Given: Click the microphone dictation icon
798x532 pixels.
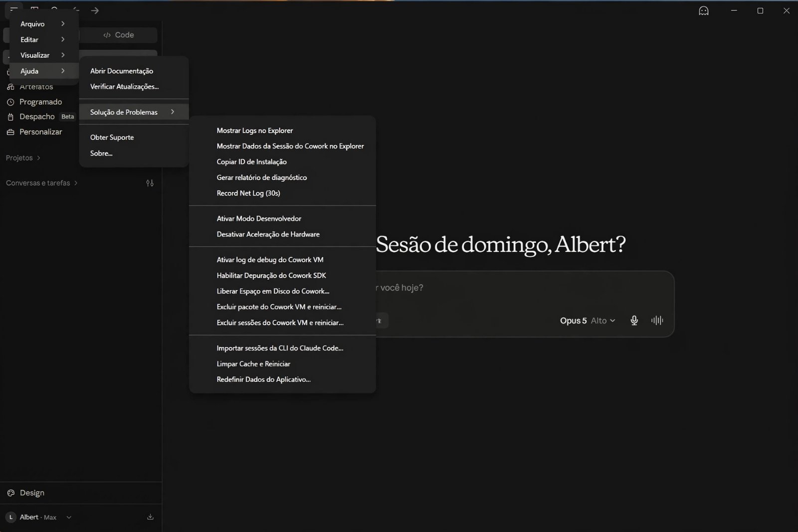Looking at the screenshot, I should (x=634, y=321).
